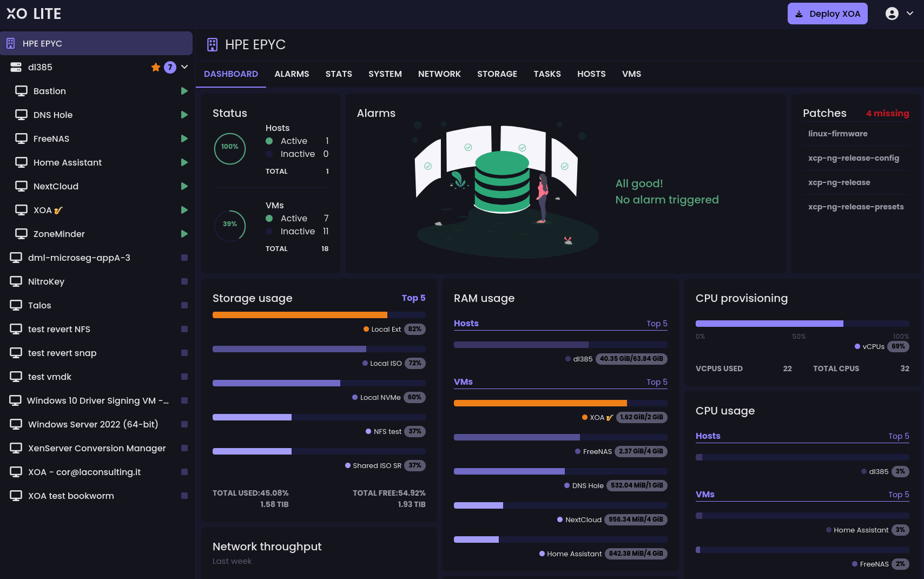This screenshot has height=579, width=924.
Task: Switch to the Dashboard tab
Action: 231,74
